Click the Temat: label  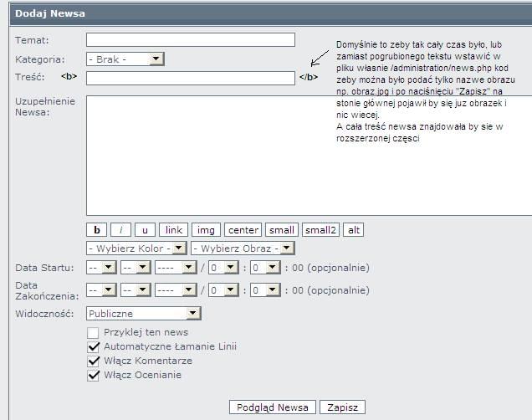32,40
